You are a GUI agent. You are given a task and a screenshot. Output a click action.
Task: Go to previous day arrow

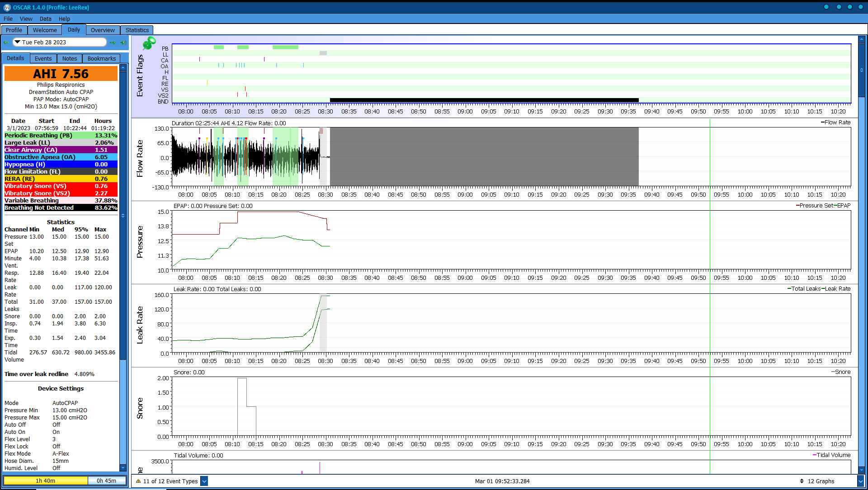click(6, 42)
